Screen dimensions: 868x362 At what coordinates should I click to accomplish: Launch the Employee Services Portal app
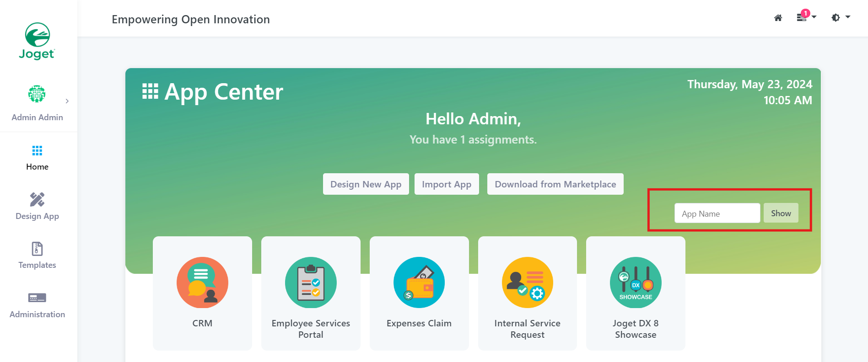pos(311,282)
